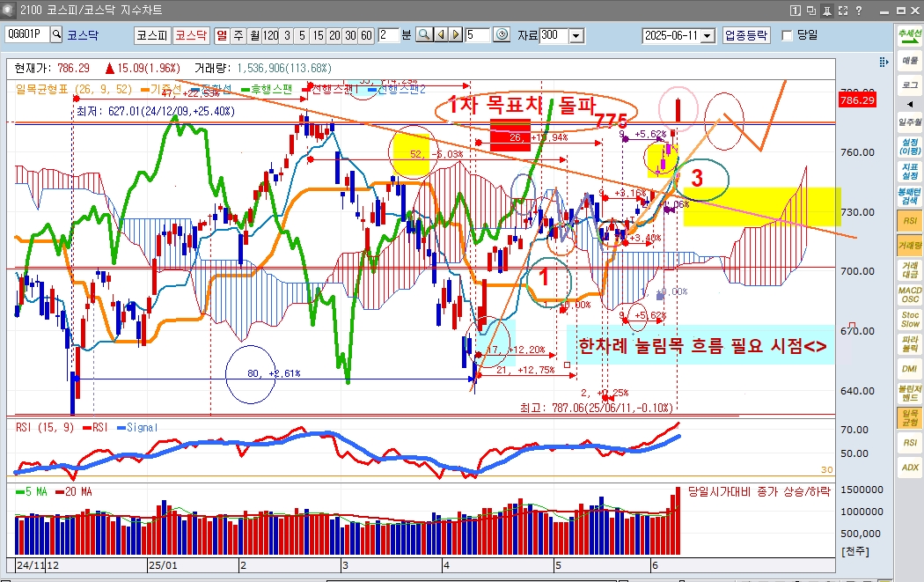Click the fullscreen expand icon in the title bar
Screen dimensions: 924x582
pyautogui.click(x=843, y=10)
